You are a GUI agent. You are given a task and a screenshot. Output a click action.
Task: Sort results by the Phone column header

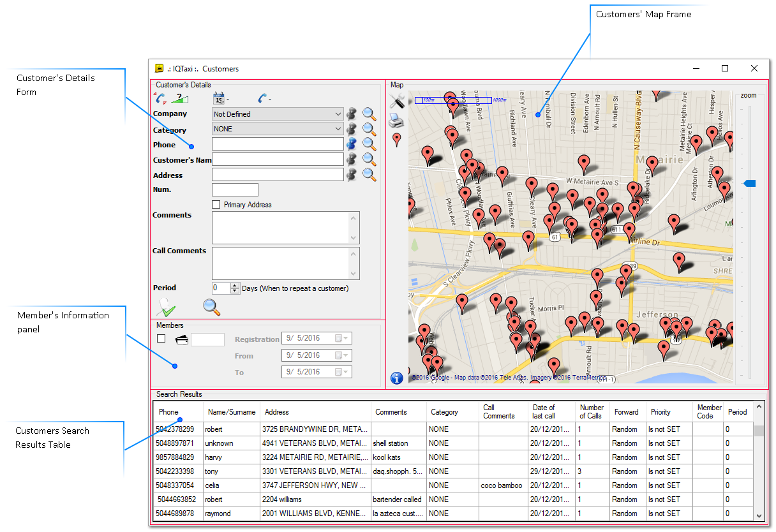click(178, 412)
